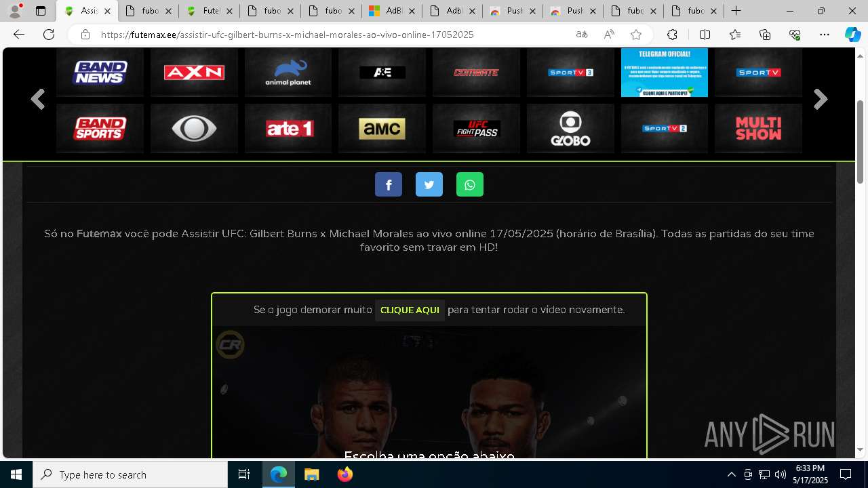
Task: Close the active Assis tab
Action: coord(107,11)
